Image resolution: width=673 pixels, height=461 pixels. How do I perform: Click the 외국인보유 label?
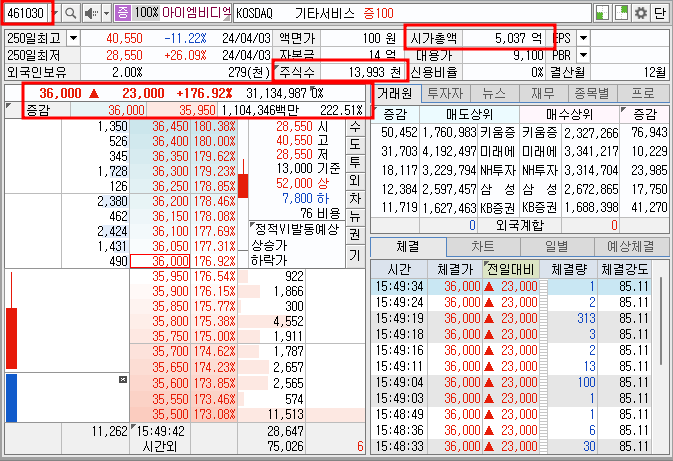pyautogui.click(x=37, y=72)
